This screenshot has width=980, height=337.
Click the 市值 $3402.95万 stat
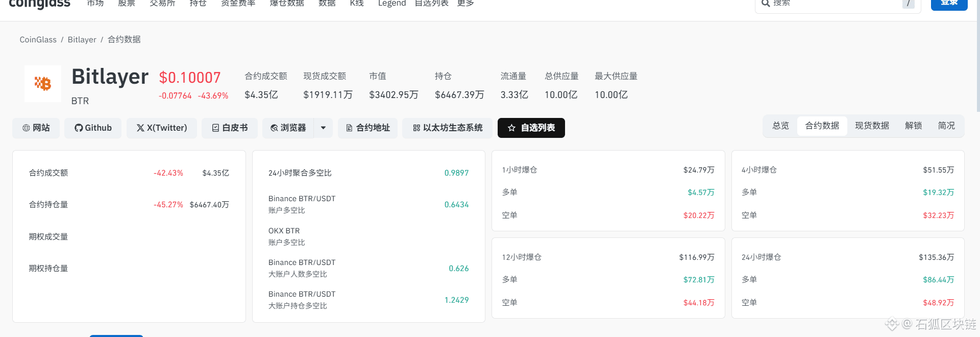(x=394, y=85)
